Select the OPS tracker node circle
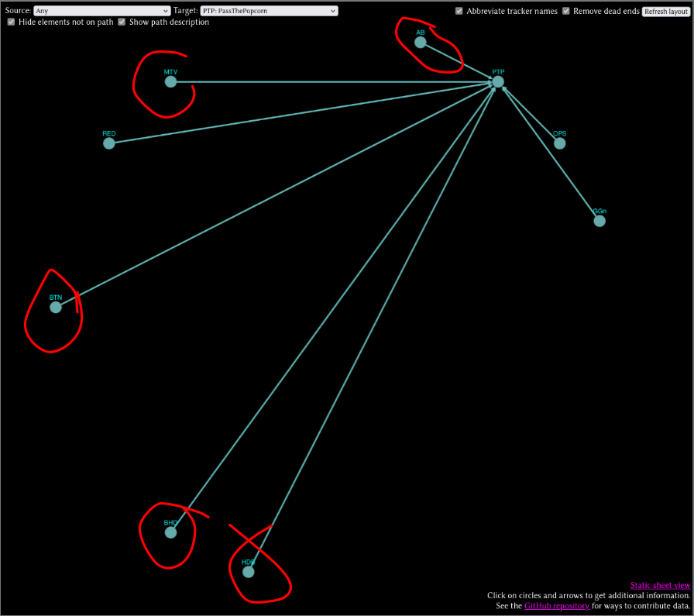The image size is (694, 616). [x=559, y=143]
